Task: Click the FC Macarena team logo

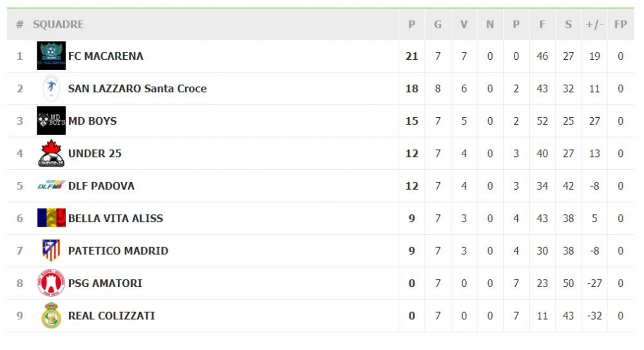Action: click(52, 56)
